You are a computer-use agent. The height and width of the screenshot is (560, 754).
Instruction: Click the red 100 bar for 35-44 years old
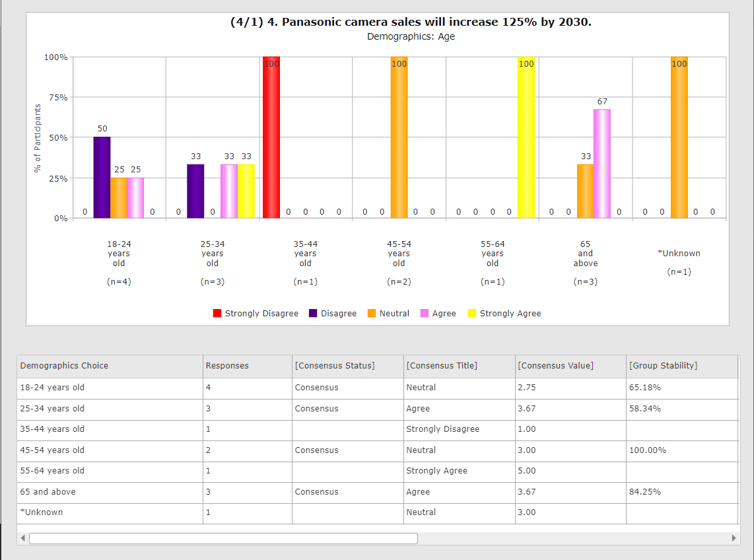(271, 139)
